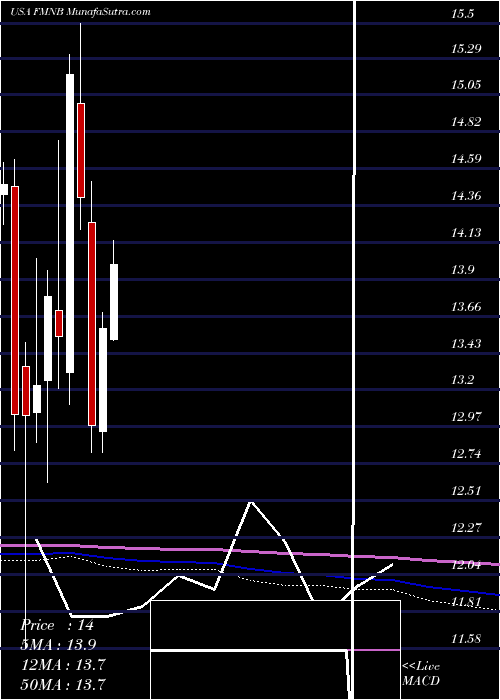
Task: Select the tallest white candlestick body
Action: point(70,223)
